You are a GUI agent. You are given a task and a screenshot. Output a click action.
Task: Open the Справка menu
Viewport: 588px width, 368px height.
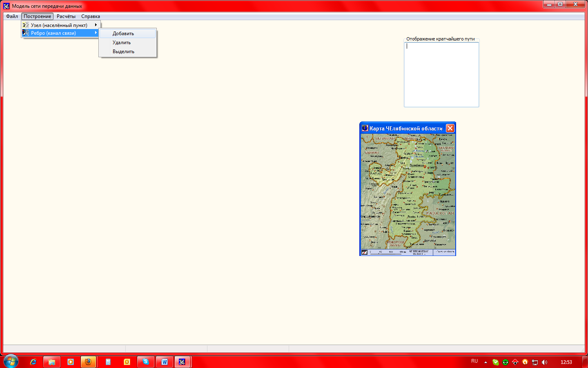tap(91, 16)
